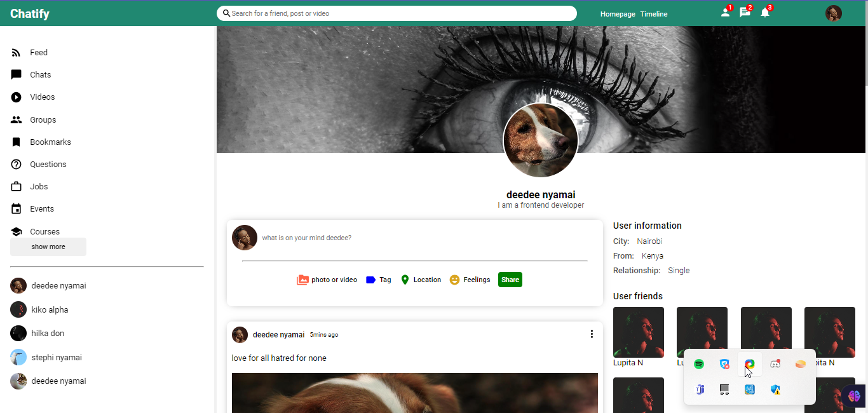Screen dimensions: 868x413
Task: Open kiko alpha in the friends list
Action: tap(50, 310)
